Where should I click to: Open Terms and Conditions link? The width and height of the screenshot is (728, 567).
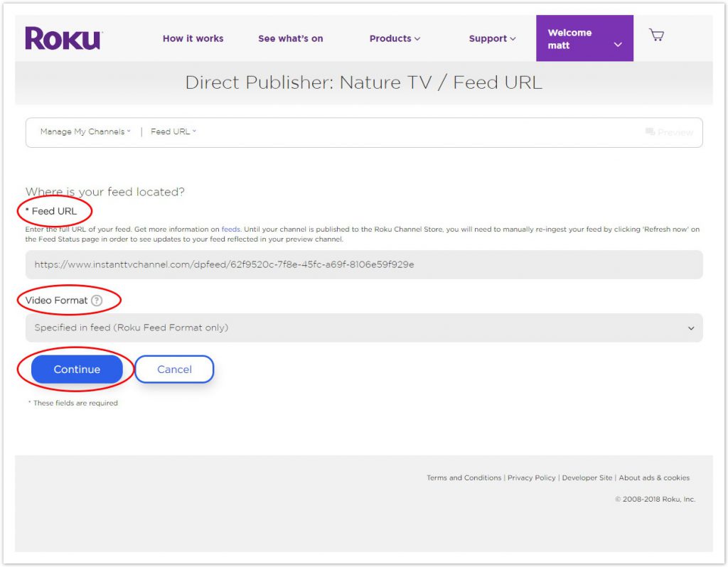click(464, 478)
